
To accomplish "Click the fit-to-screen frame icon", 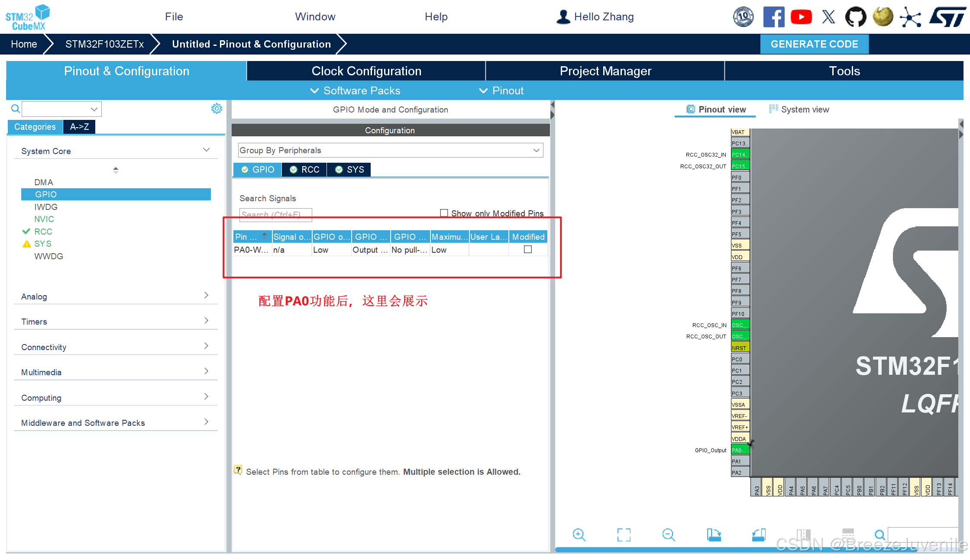I will tap(624, 534).
